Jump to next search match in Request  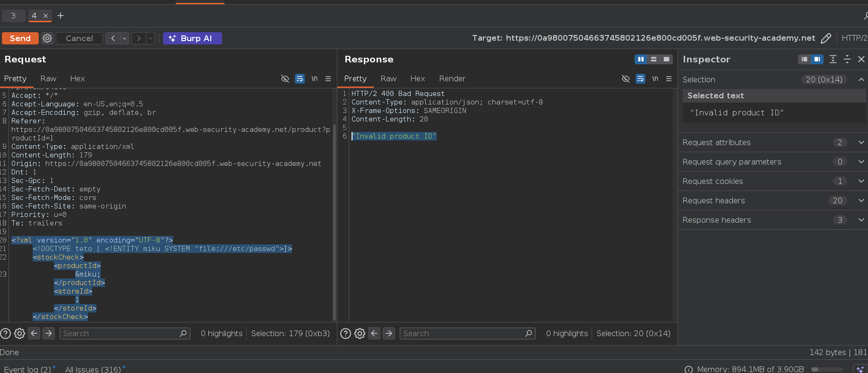pos(49,333)
